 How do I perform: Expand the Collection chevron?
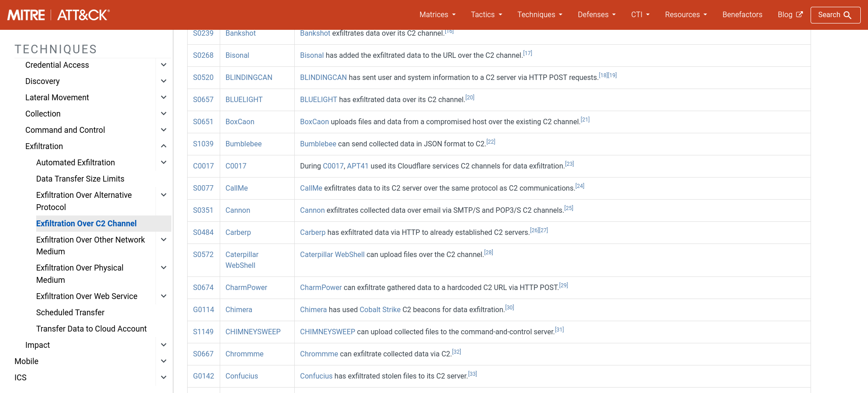[164, 114]
